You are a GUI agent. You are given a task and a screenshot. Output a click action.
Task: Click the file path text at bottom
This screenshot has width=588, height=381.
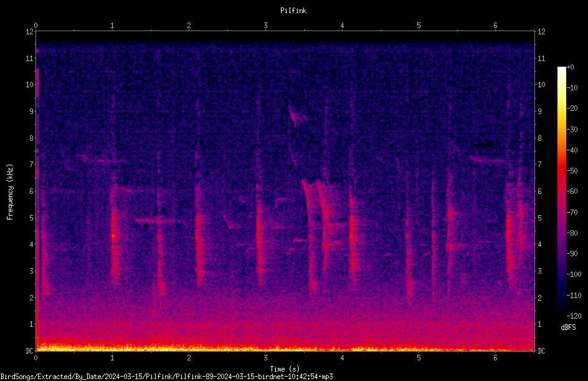166,377
